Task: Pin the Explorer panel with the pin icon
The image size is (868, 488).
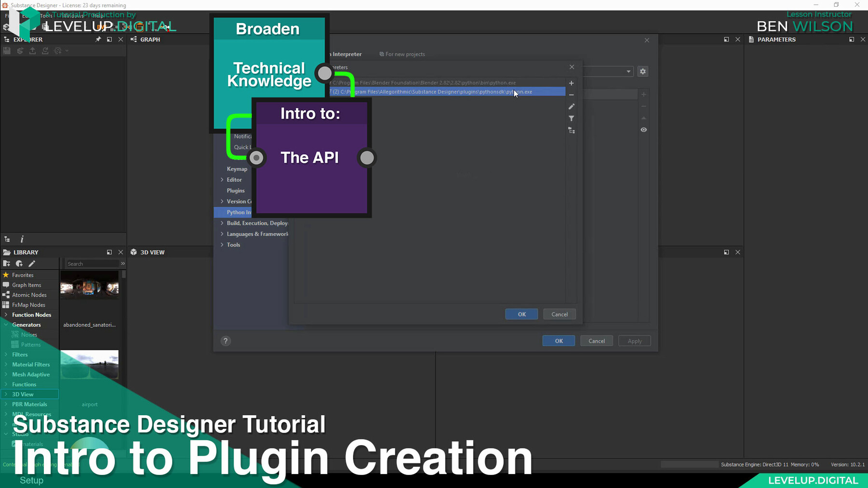Action: [97, 39]
